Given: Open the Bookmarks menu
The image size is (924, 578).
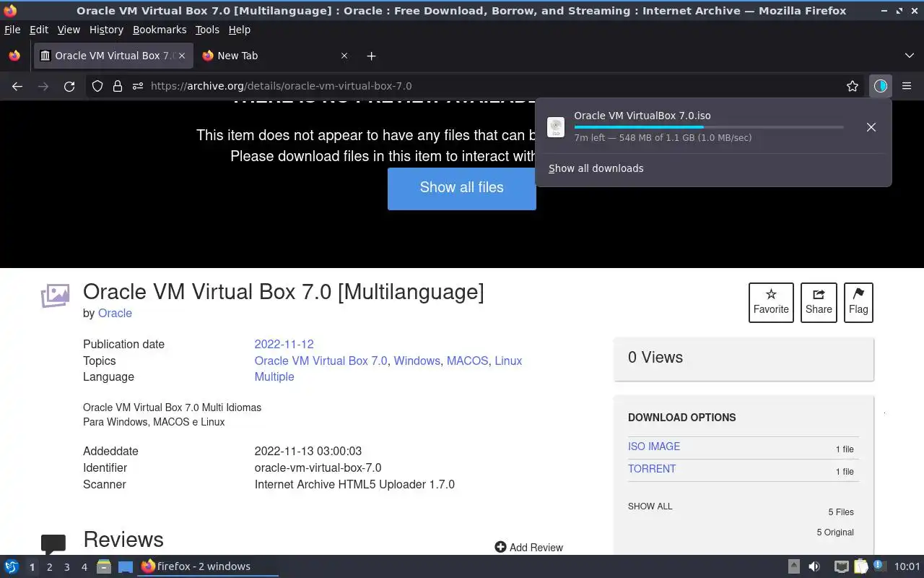Looking at the screenshot, I should point(160,30).
